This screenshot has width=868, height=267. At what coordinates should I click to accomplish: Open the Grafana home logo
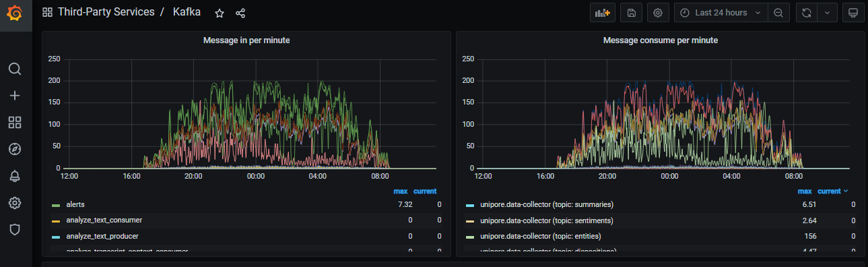pos(15,13)
